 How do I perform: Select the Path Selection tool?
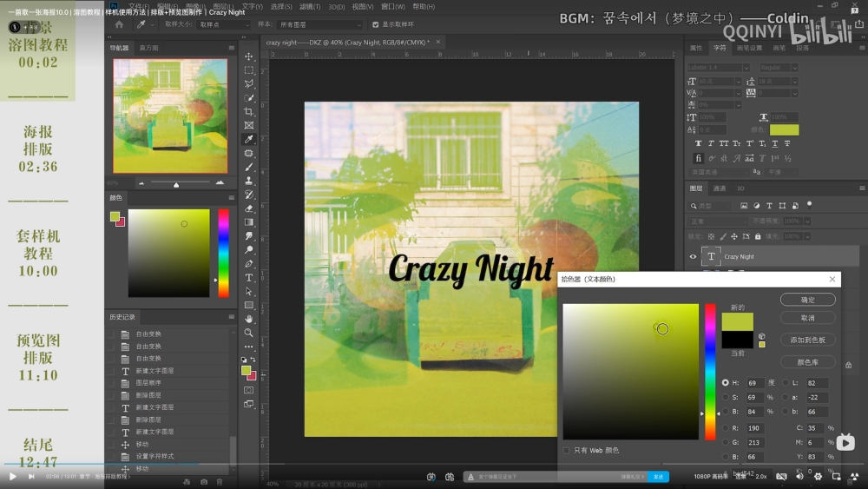249,291
